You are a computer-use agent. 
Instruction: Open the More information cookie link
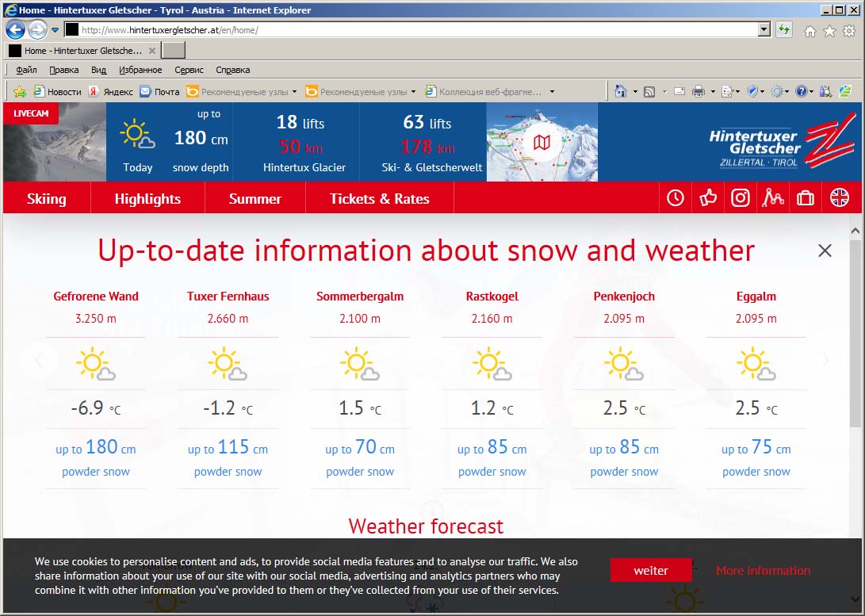pos(763,570)
